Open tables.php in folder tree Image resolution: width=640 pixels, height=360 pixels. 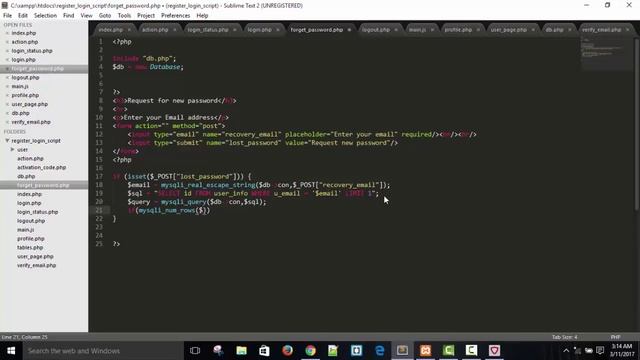(x=30, y=247)
